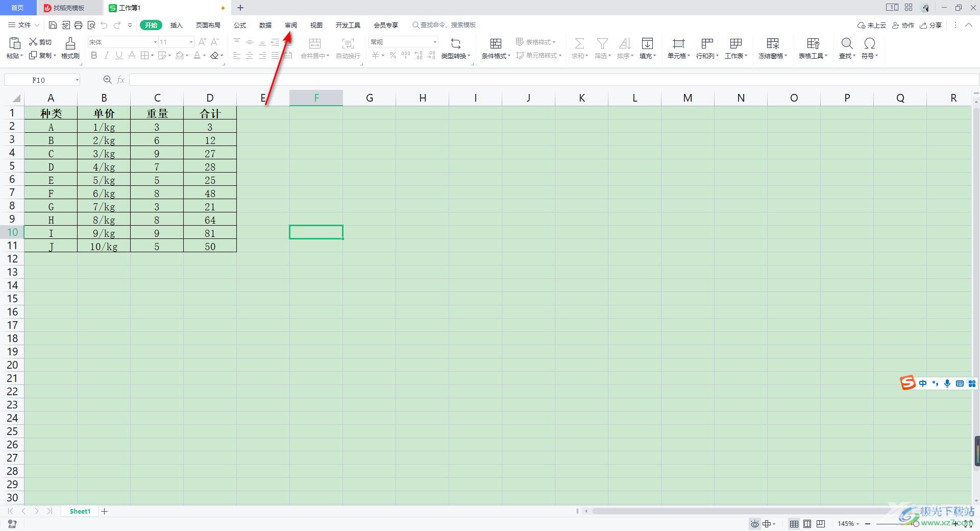
Task: Expand the Name Box dropdown for F10
Action: pos(77,80)
